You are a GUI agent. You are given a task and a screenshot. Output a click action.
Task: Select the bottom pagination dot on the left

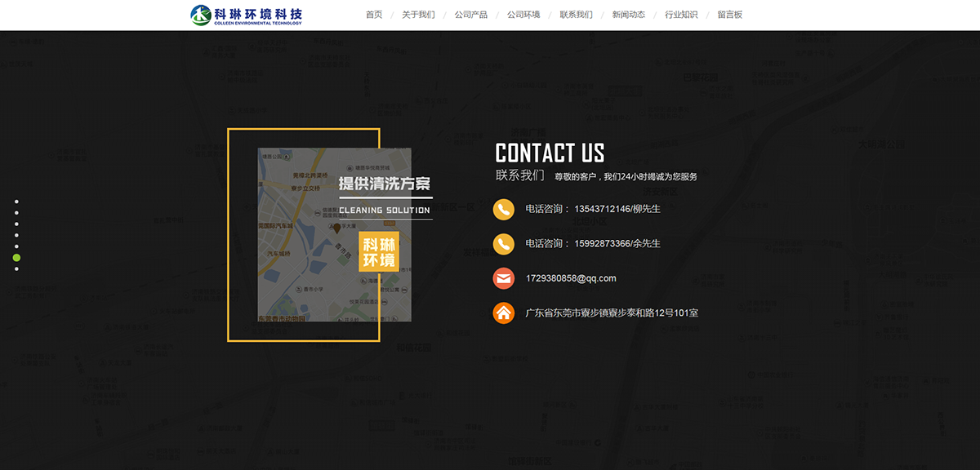[x=16, y=268]
